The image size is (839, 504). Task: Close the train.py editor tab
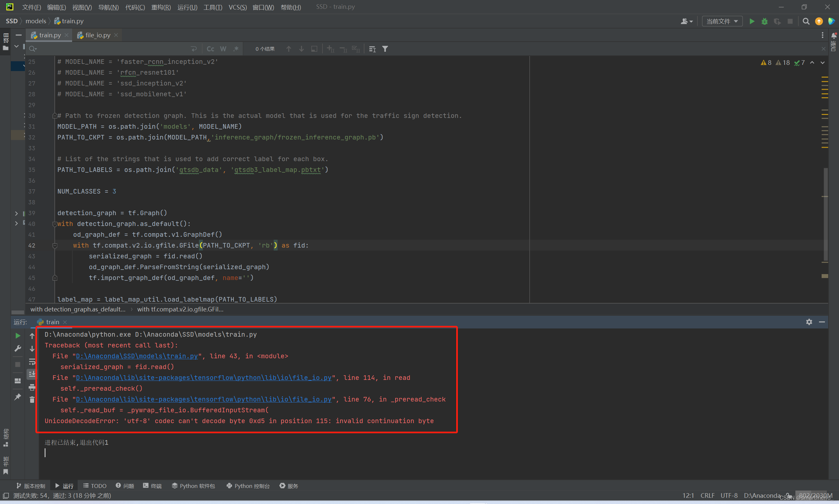67,35
